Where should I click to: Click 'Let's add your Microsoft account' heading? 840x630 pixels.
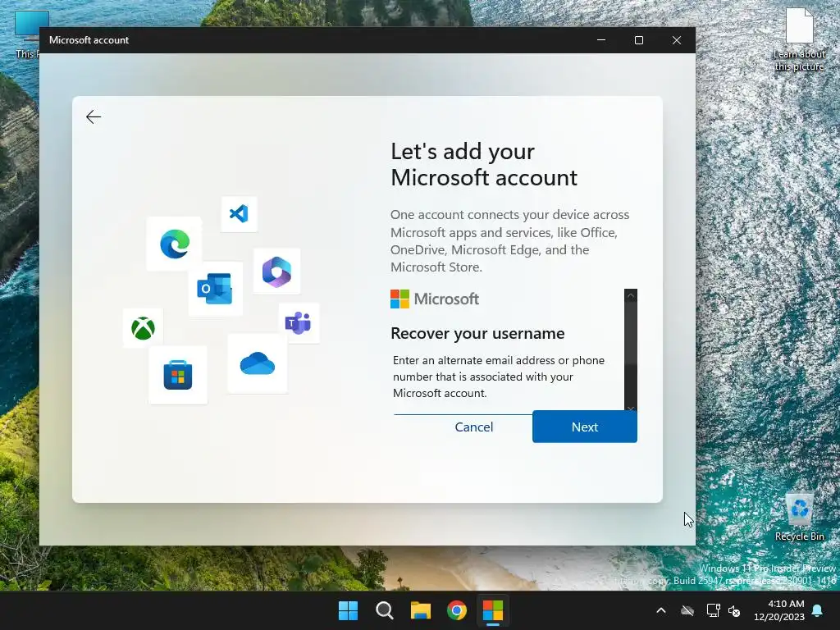point(484,164)
